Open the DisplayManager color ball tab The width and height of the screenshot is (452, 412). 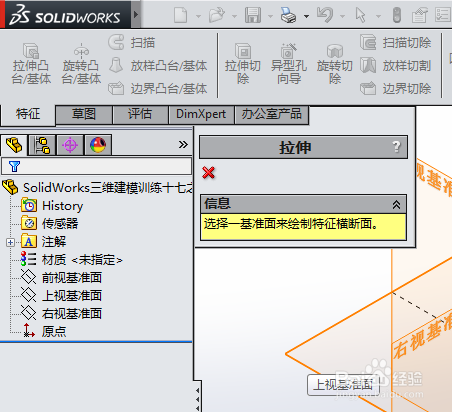pos(98,145)
